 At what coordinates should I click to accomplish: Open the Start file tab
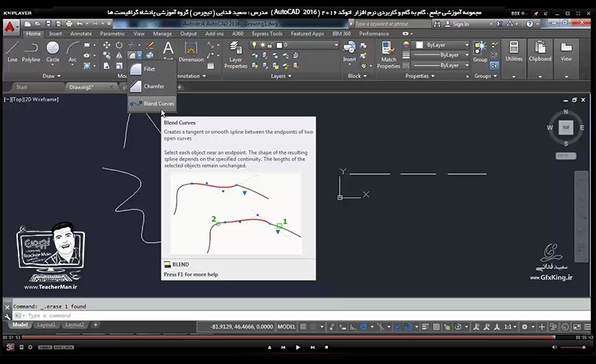pos(22,87)
